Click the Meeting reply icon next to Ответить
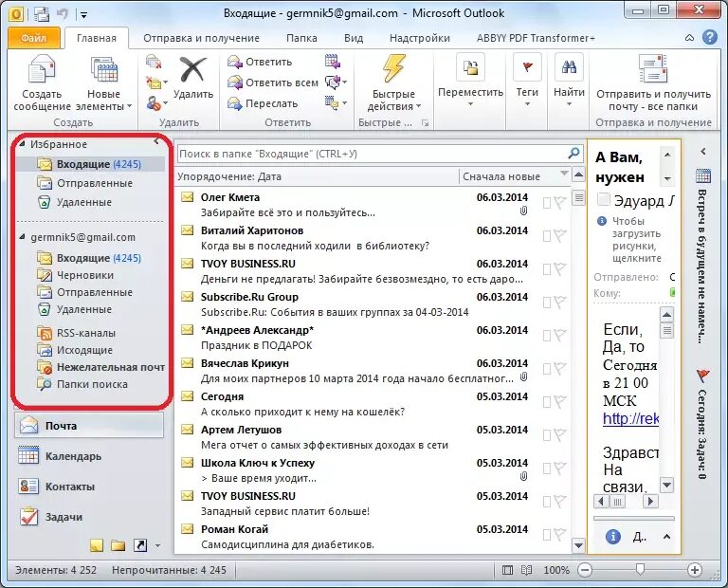 (x=332, y=62)
